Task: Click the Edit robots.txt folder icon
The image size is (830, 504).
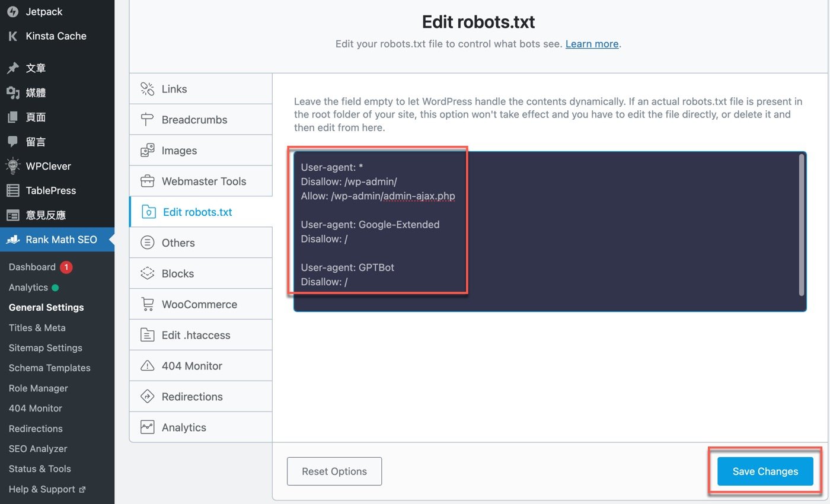Action: click(x=148, y=212)
